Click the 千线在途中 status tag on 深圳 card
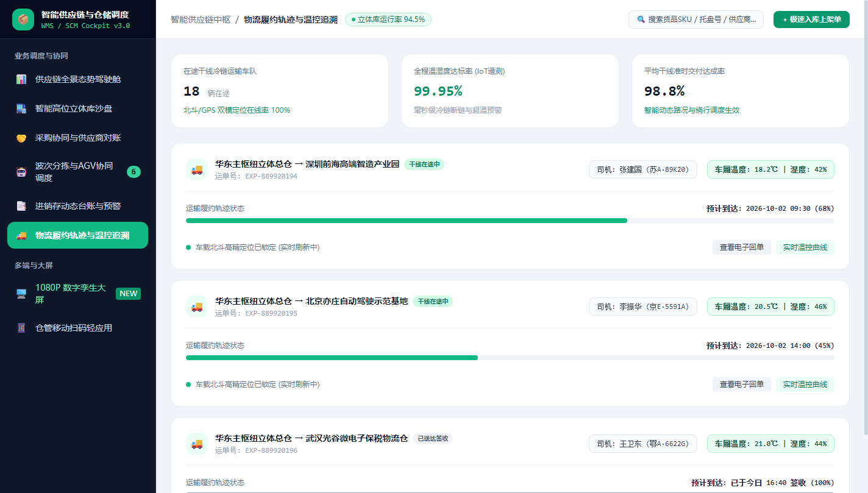The height and width of the screenshot is (493, 868). tap(424, 165)
